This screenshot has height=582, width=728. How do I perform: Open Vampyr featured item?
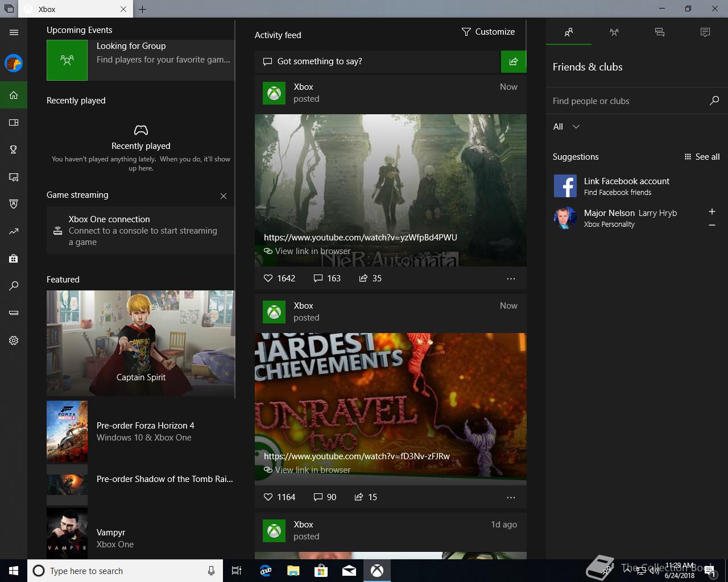pyautogui.click(x=140, y=533)
